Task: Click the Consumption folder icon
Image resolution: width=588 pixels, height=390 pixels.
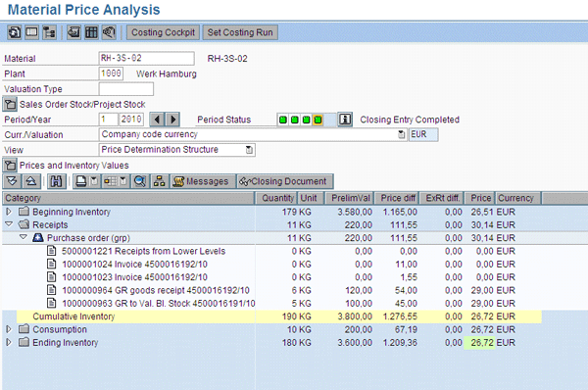Action: (24, 329)
